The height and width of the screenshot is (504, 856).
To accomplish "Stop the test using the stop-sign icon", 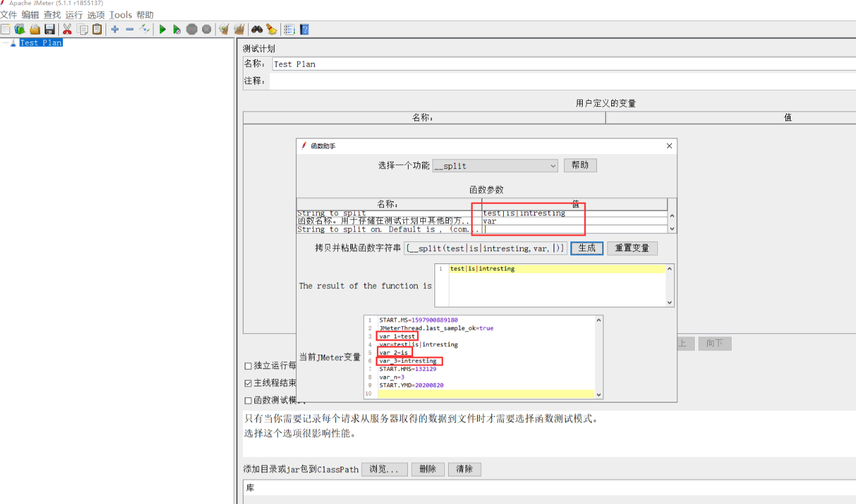I will 192,29.
